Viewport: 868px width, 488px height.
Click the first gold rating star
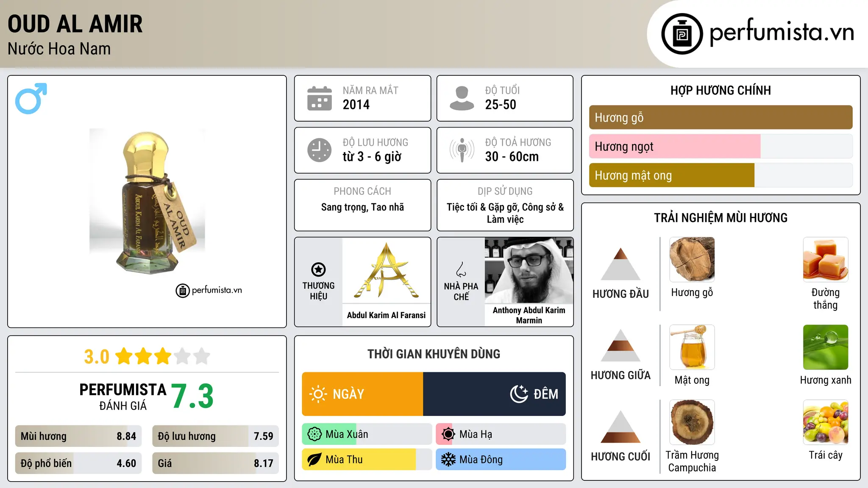(x=124, y=356)
